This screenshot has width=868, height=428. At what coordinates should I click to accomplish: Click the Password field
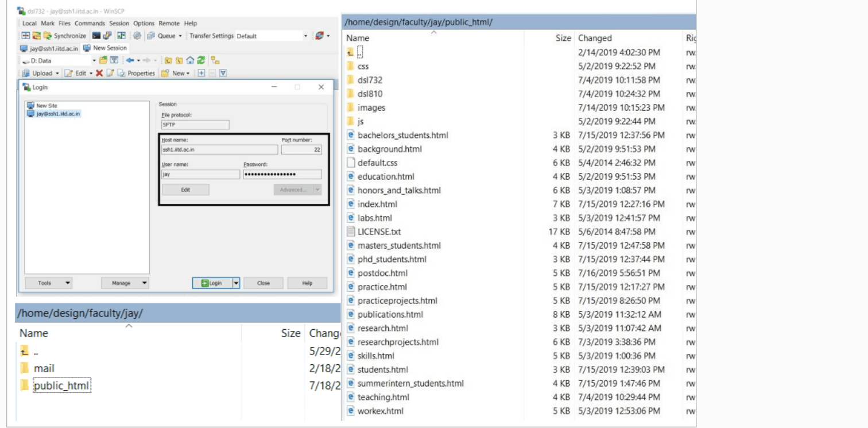282,174
